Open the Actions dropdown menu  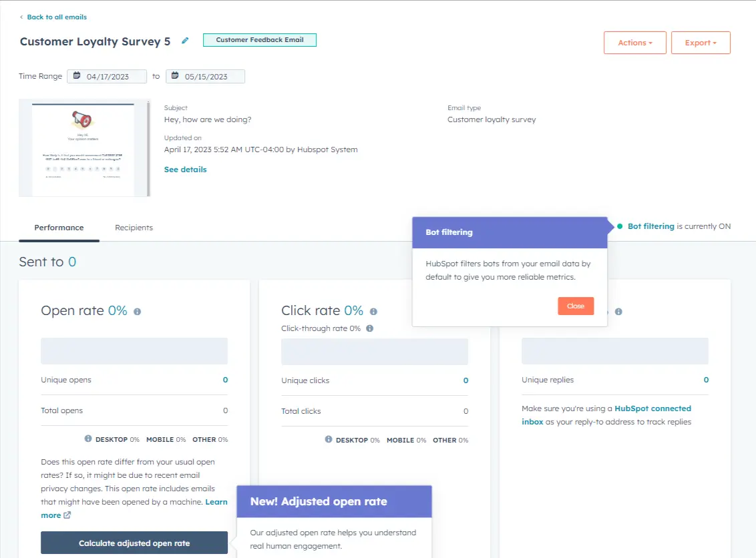(634, 43)
